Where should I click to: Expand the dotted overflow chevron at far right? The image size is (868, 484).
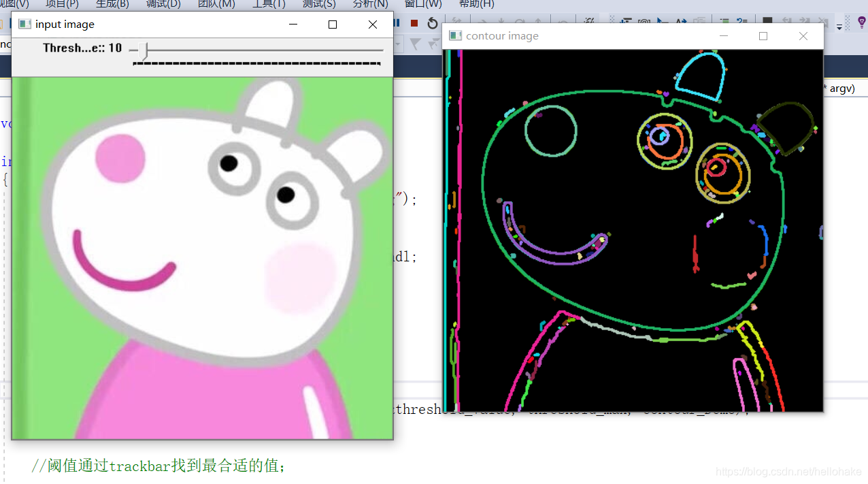click(848, 22)
